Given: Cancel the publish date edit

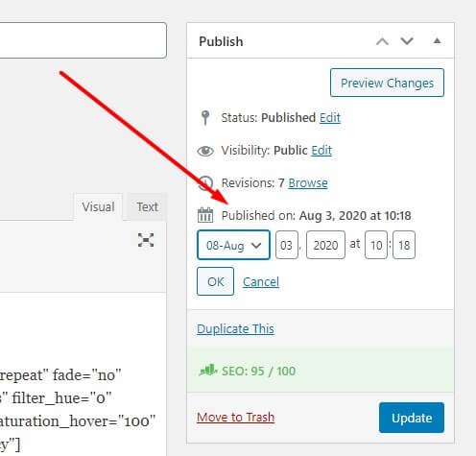Looking at the screenshot, I should point(261,282).
